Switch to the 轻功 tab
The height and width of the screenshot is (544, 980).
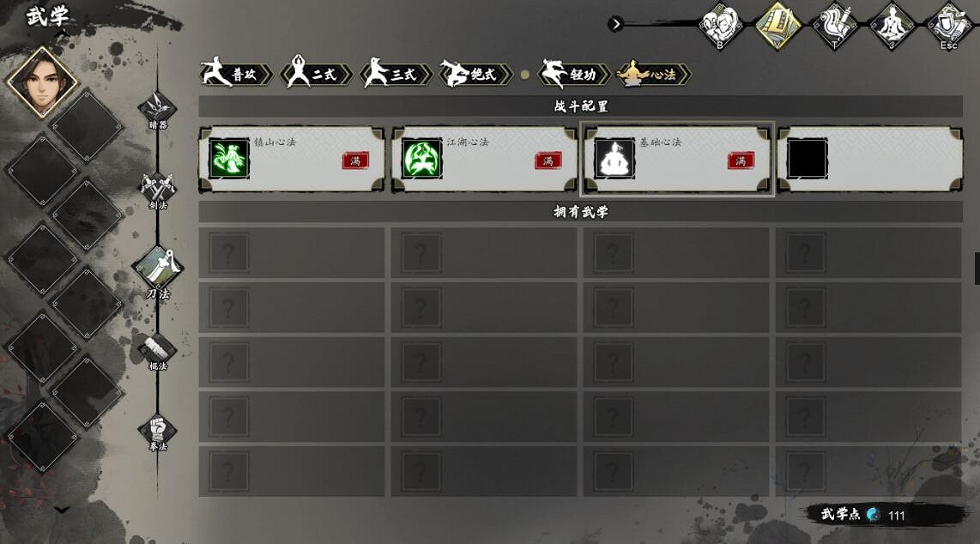[575, 74]
